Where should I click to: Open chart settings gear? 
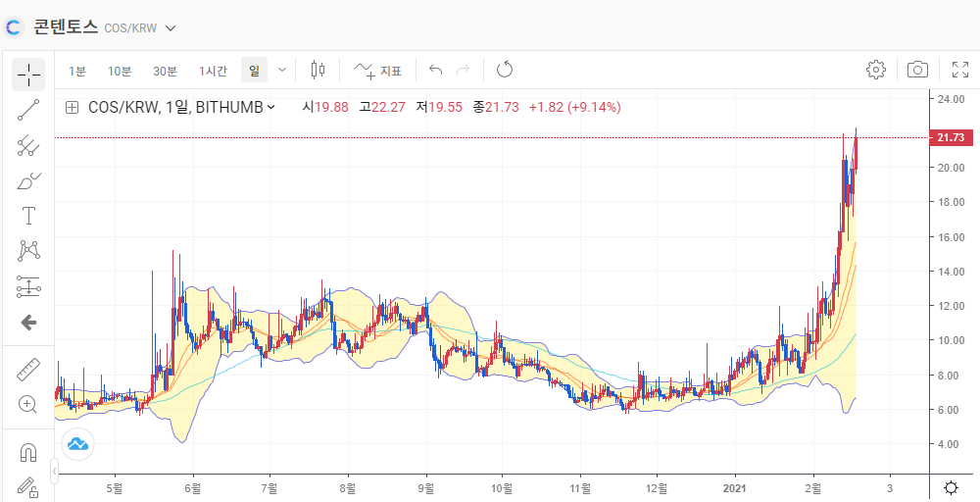[876, 70]
